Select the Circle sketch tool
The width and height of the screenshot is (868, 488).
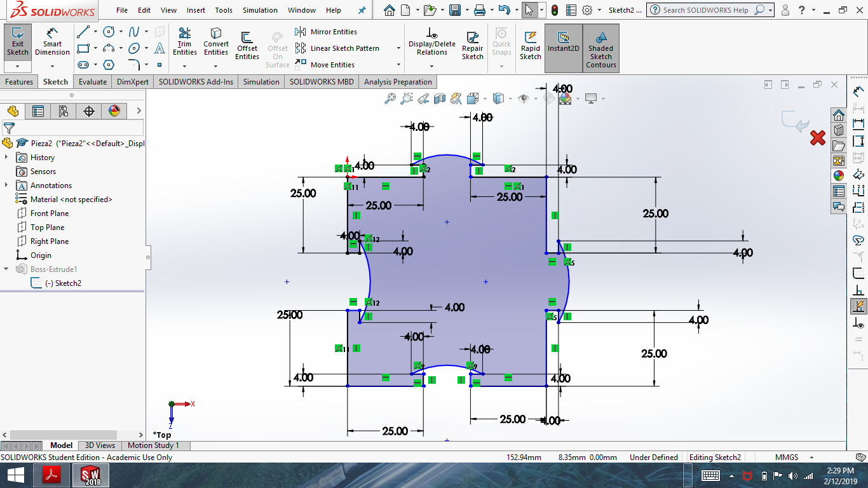point(109,32)
